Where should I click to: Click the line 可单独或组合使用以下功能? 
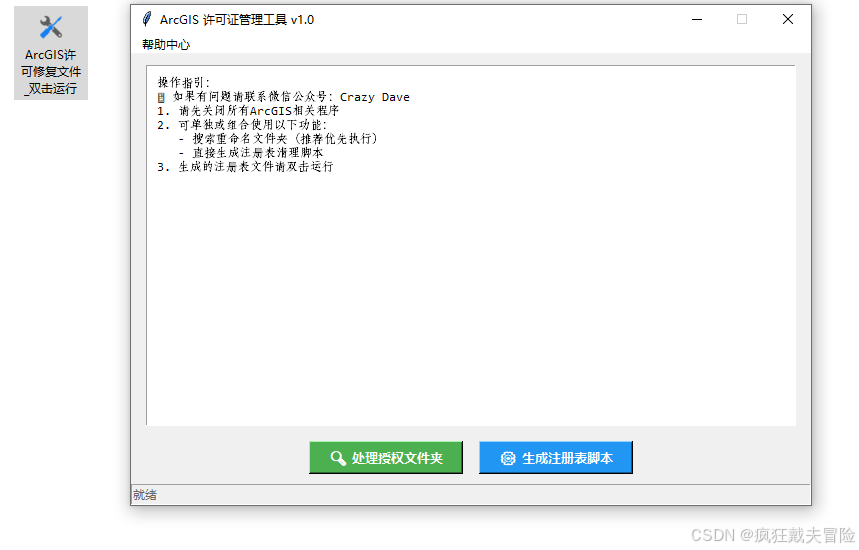tap(242, 125)
